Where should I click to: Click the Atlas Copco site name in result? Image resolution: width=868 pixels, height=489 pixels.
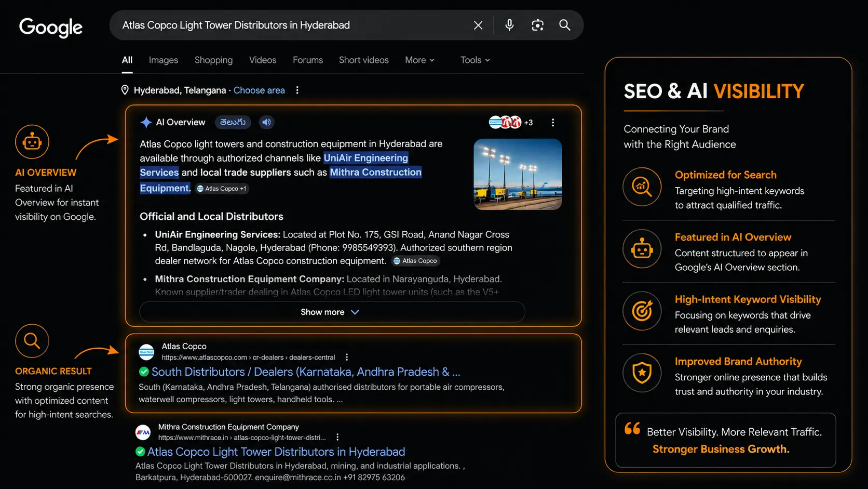pyautogui.click(x=184, y=347)
